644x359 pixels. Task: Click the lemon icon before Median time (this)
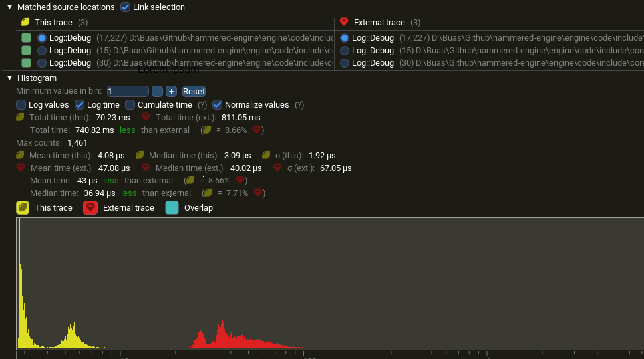point(140,156)
